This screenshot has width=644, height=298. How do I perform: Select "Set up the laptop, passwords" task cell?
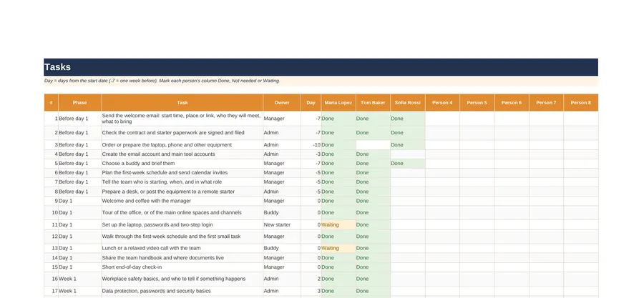[x=182, y=224]
